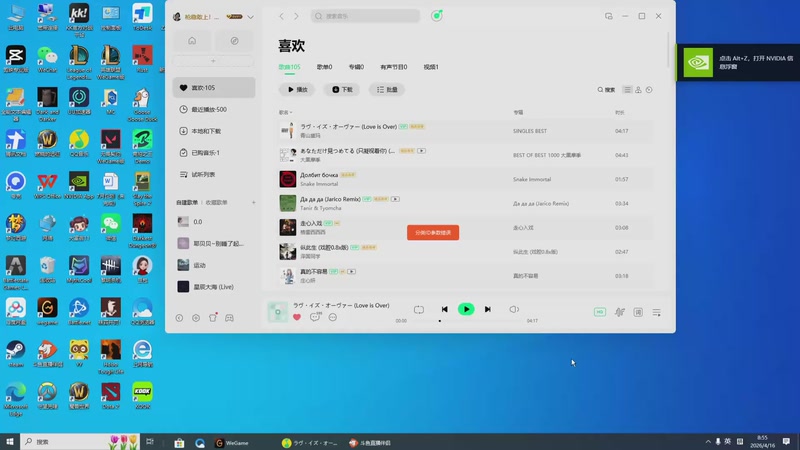Open the sound effects icon

point(619,312)
